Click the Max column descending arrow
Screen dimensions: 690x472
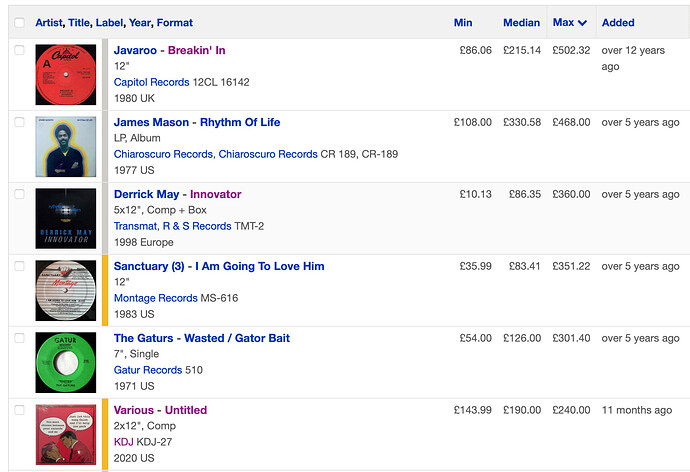click(x=582, y=23)
